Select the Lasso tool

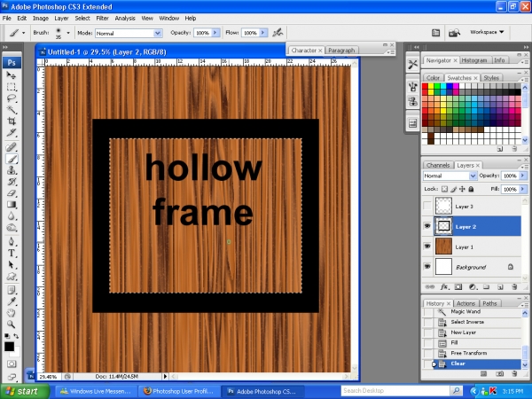[12, 98]
